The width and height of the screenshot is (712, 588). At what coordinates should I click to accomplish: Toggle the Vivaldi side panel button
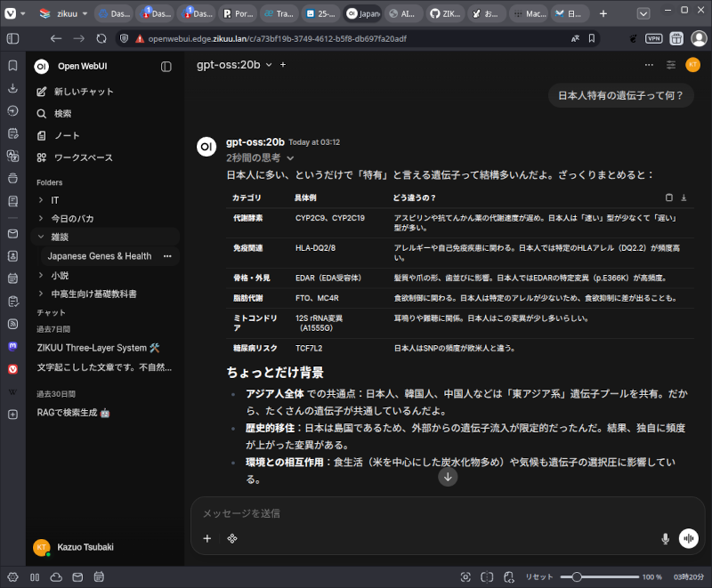pos(12,38)
